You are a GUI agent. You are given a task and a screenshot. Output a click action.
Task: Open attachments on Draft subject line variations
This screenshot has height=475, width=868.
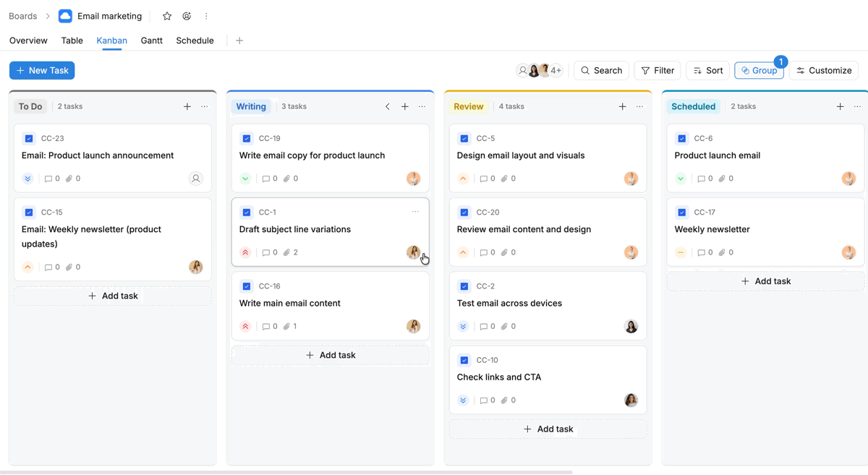[291, 252]
